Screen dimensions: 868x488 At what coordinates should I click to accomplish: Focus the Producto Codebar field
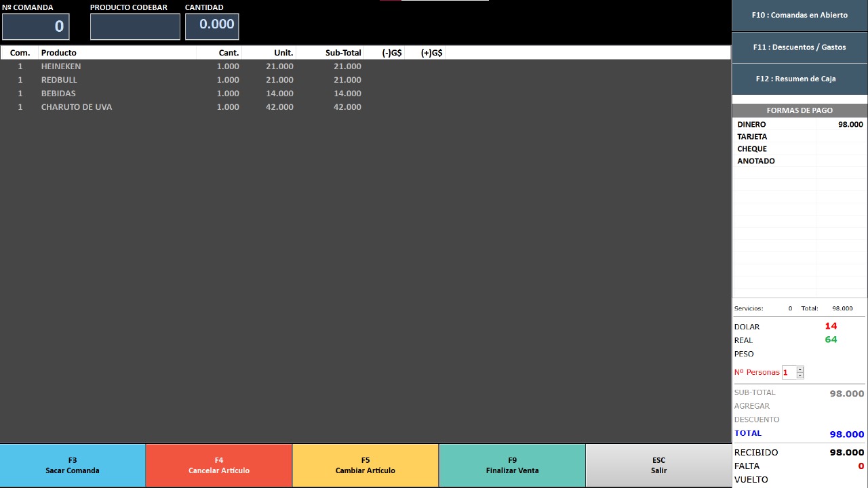(x=135, y=26)
